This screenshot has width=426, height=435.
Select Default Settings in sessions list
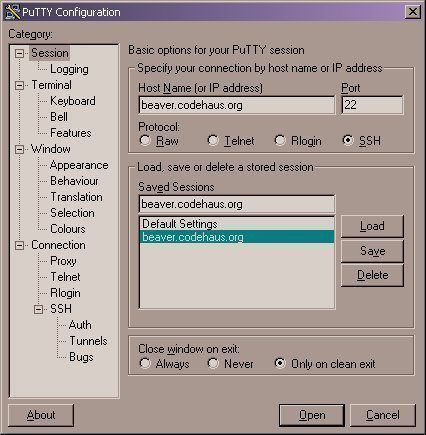pyautogui.click(x=237, y=224)
